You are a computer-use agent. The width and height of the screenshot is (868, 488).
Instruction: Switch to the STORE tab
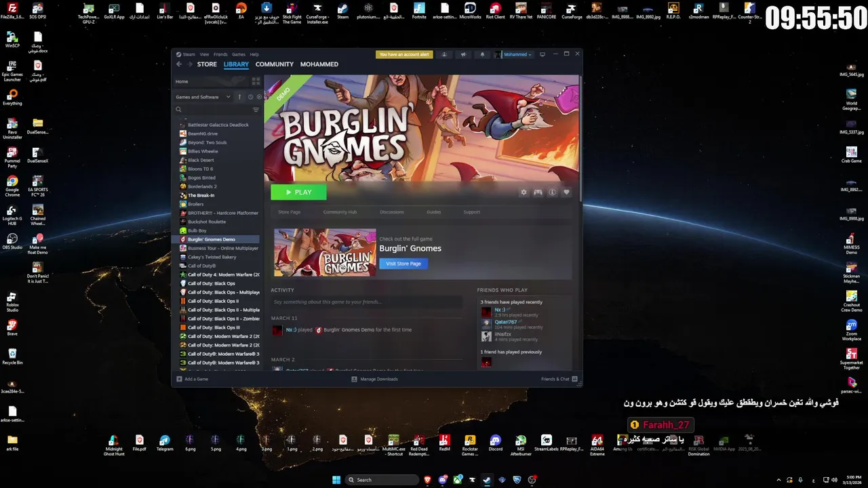click(207, 64)
